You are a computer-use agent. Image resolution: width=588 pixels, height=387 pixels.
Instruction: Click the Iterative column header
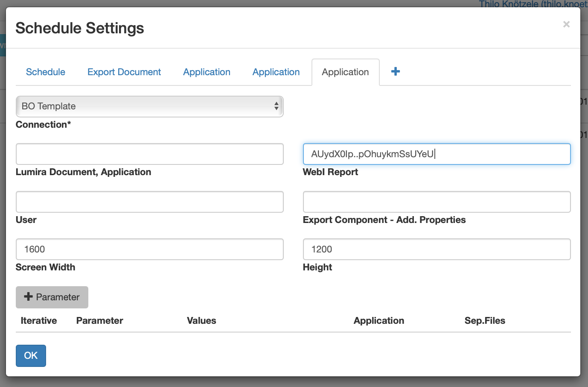pos(39,321)
